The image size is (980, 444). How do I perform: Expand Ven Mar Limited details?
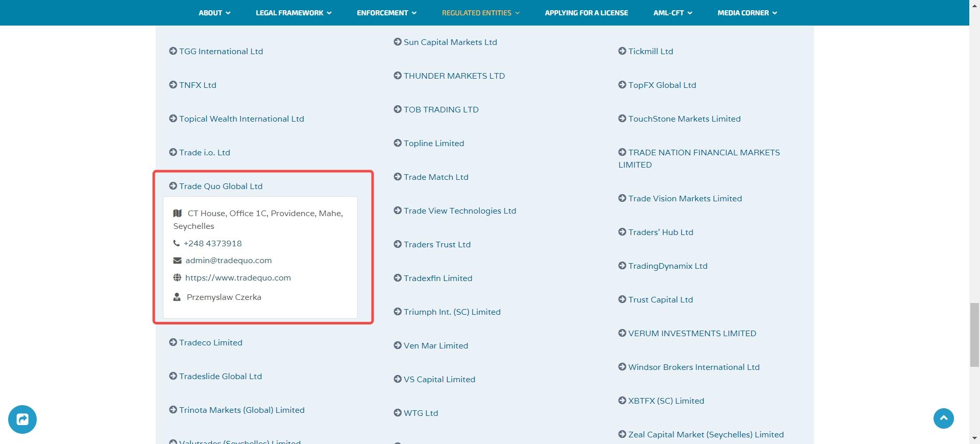(x=431, y=345)
